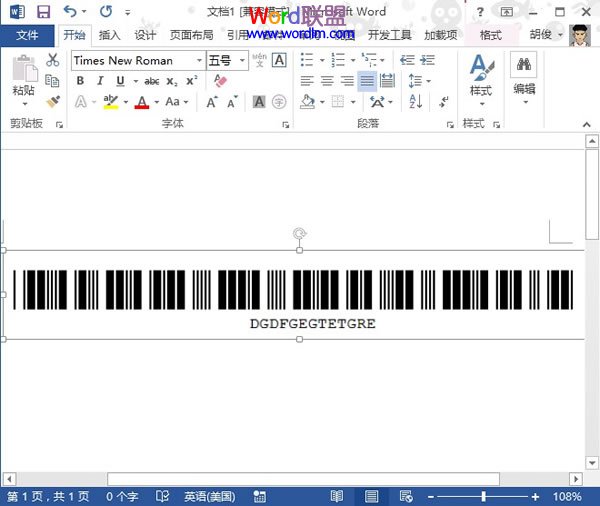This screenshot has height=506, width=600.
Task: Click the Editing binoculars icon
Action: pyautogui.click(x=523, y=67)
